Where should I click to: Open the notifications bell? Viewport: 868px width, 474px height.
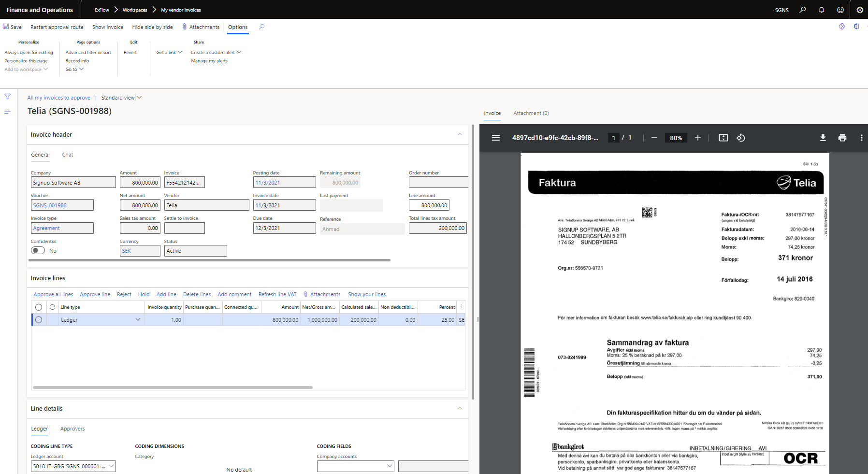click(822, 10)
